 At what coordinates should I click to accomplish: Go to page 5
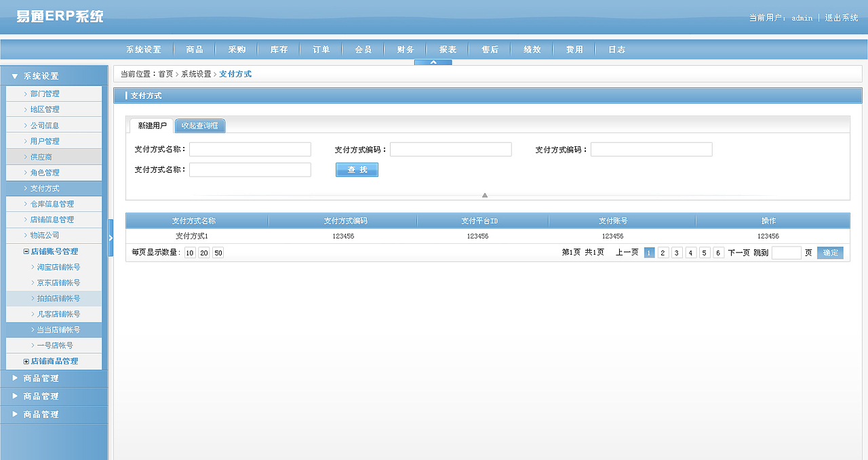(x=705, y=253)
